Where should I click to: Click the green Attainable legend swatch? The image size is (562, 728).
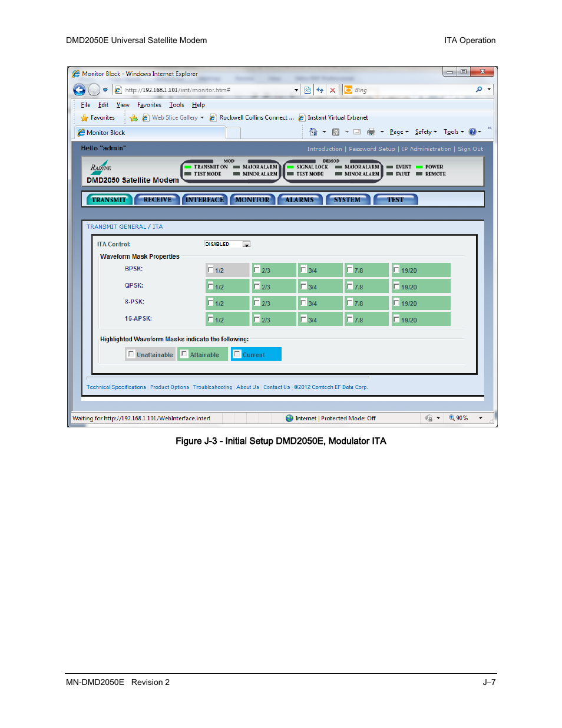203,354
